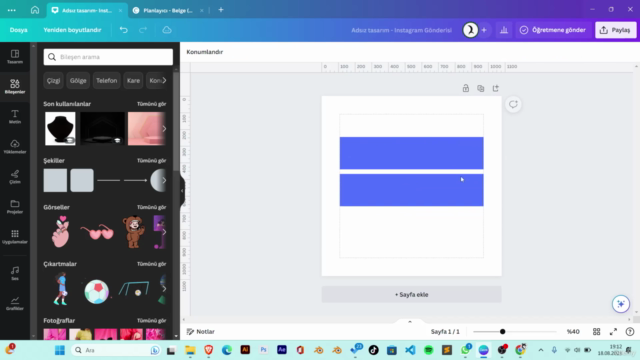Enter fullscreen presentation mode
Image resolution: width=640 pixels, height=360 pixels.
[x=613, y=331]
